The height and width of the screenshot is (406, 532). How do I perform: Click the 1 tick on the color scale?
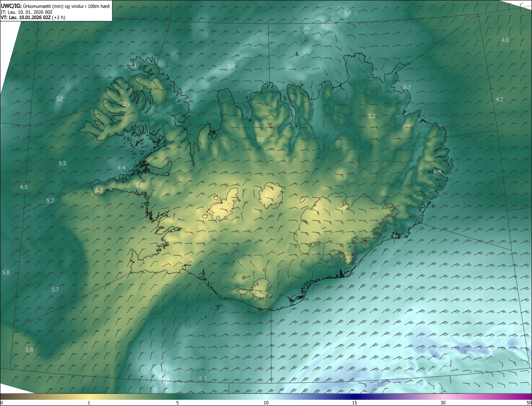(89, 403)
